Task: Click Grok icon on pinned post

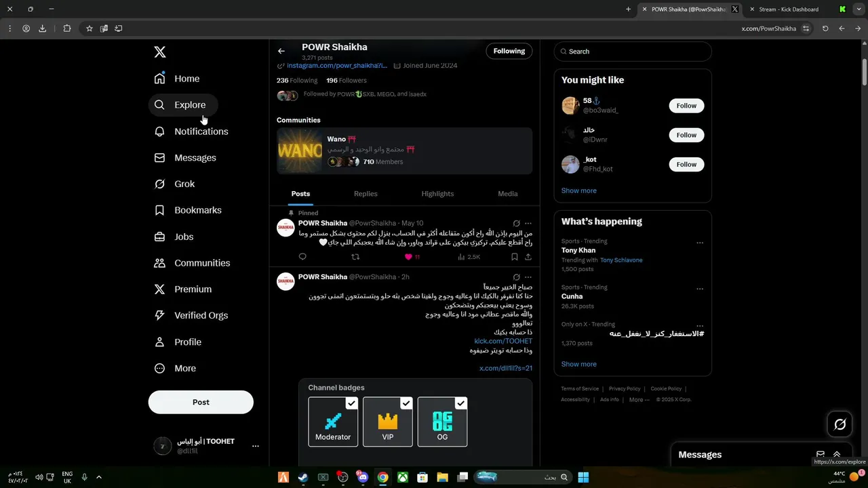Action: pyautogui.click(x=517, y=223)
